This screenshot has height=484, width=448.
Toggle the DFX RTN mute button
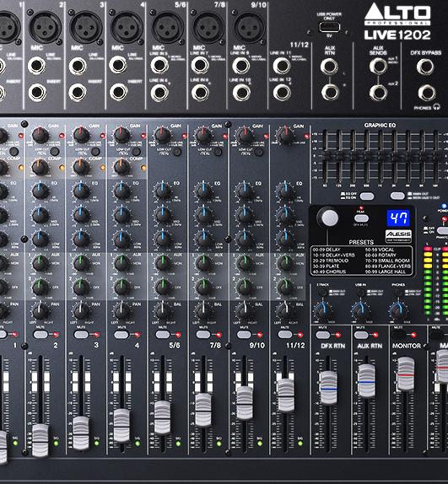pyautogui.click(x=323, y=335)
